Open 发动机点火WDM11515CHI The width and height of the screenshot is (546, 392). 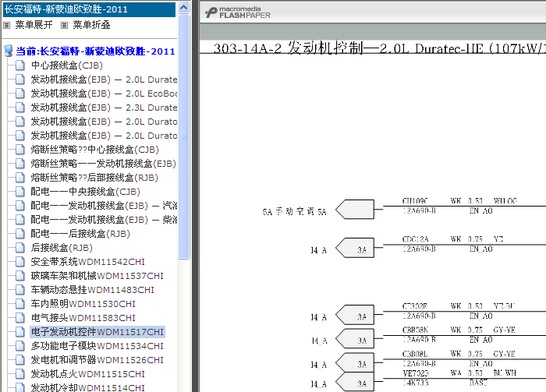click(x=87, y=374)
